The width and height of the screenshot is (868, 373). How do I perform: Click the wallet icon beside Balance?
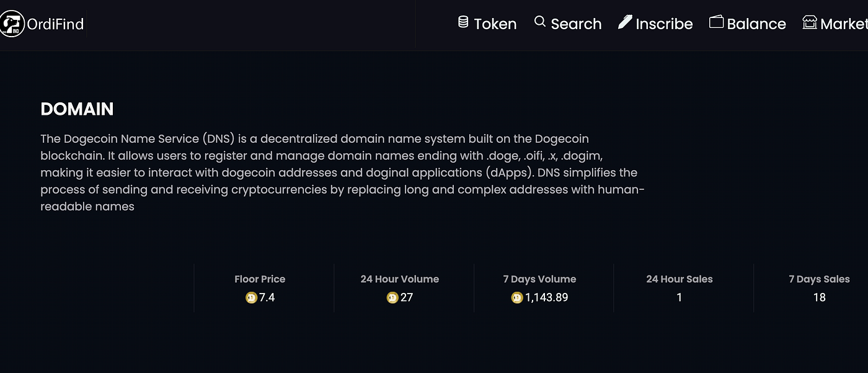716,22
